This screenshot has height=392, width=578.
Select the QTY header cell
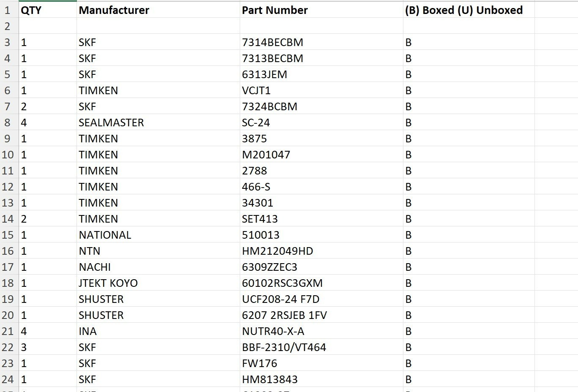coord(48,10)
